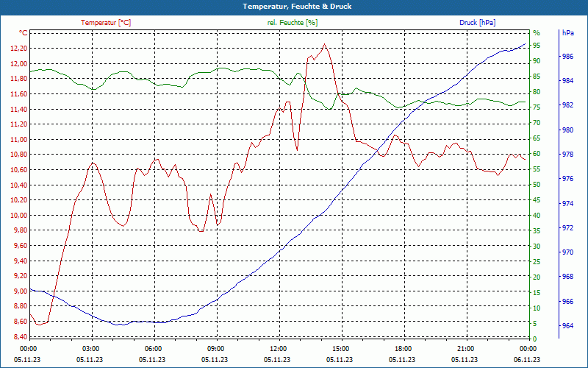Click the green humidity axis value 25

point(537,262)
